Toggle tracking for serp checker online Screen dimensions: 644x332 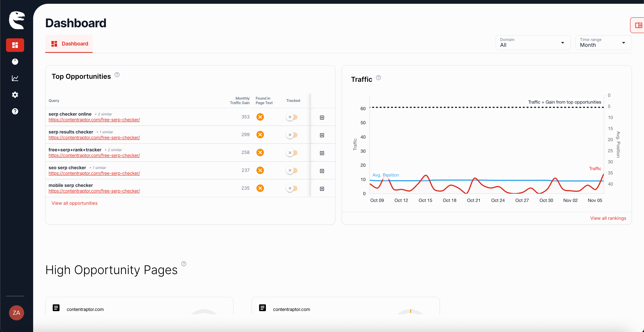click(292, 117)
